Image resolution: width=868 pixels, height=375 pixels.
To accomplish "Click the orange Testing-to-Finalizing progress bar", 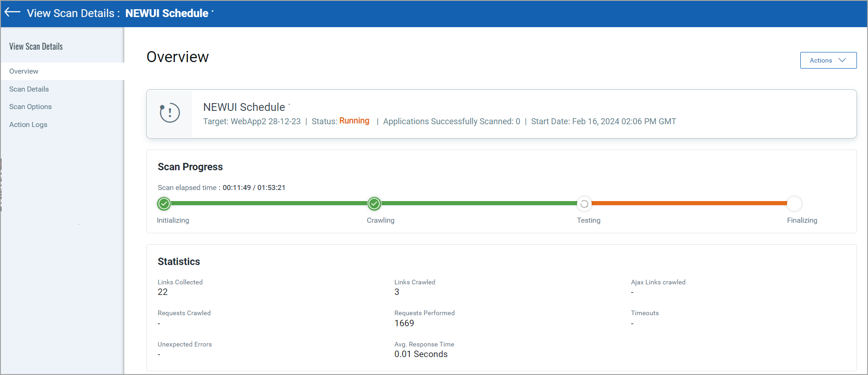I will [689, 203].
